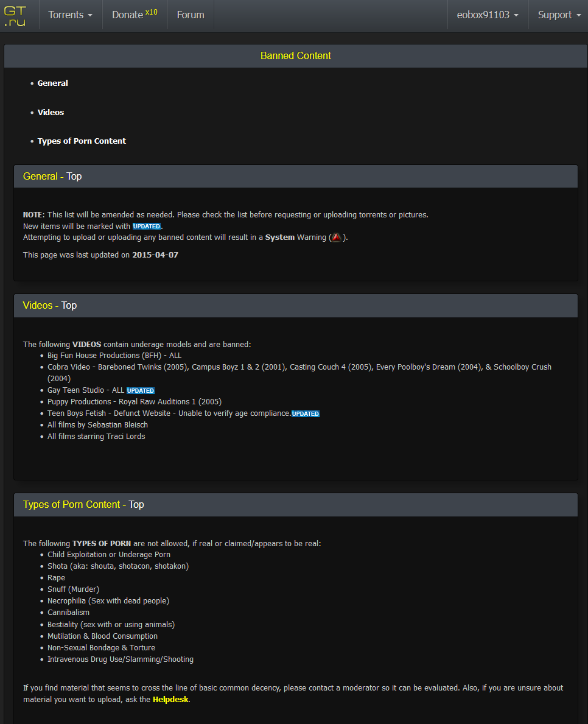Open the Donate x10 menu item
This screenshot has height=724, width=588.
[135, 15]
